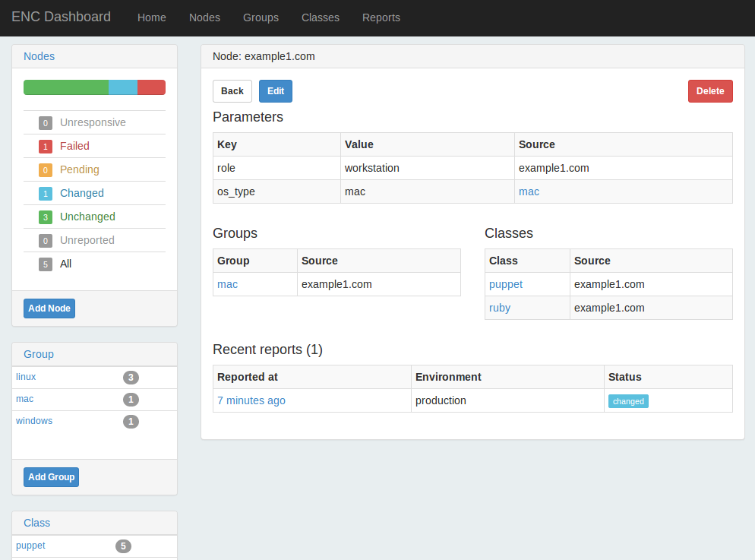Click the Back button
The width and height of the screenshot is (755, 560).
(x=232, y=91)
